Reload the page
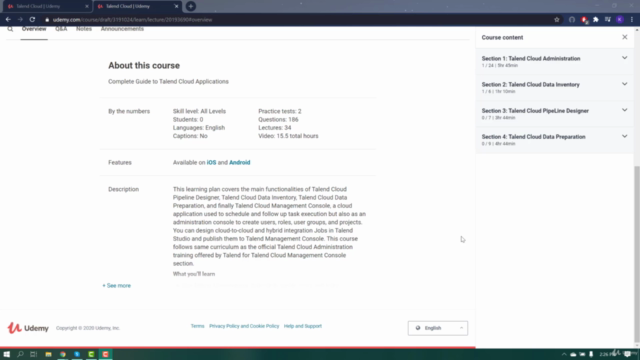Screen dimensions: 640x360 [32, 20]
